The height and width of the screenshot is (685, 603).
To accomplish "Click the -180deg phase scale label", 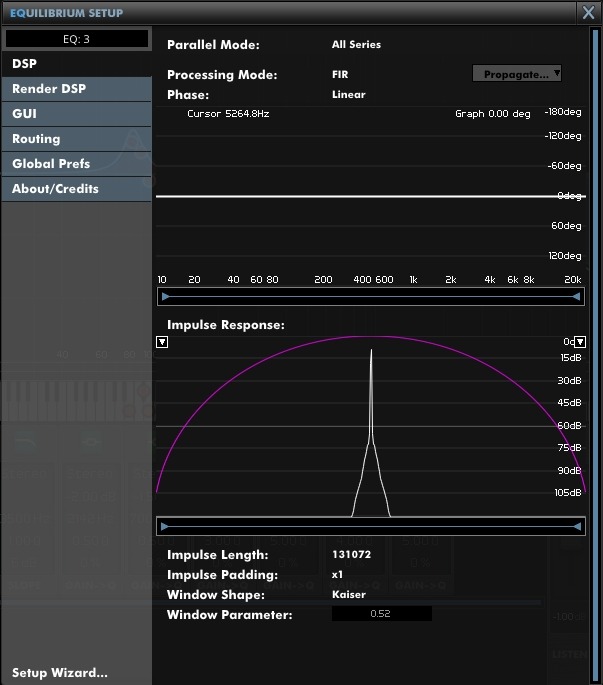I will point(563,112).
